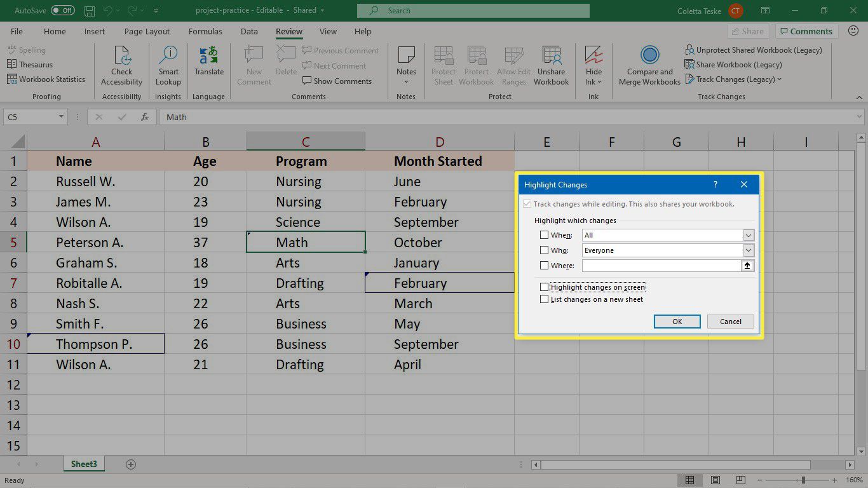
Task: Switch to Normal view in status bar
Action: click(689, 480)
